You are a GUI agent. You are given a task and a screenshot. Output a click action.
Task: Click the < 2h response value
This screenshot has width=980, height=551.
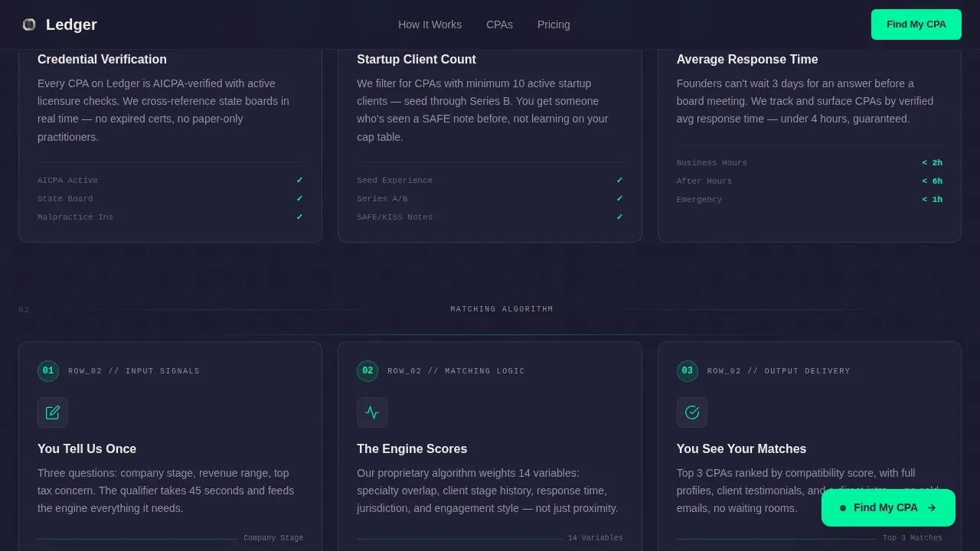coord(932,163)
